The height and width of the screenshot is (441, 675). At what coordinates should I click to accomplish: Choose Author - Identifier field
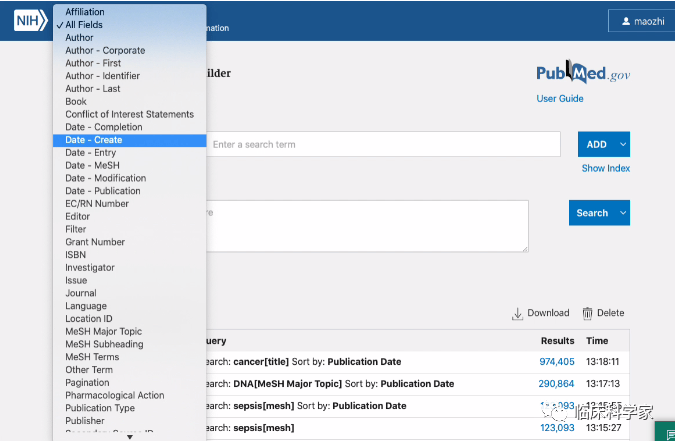click(x=130, y=76)
